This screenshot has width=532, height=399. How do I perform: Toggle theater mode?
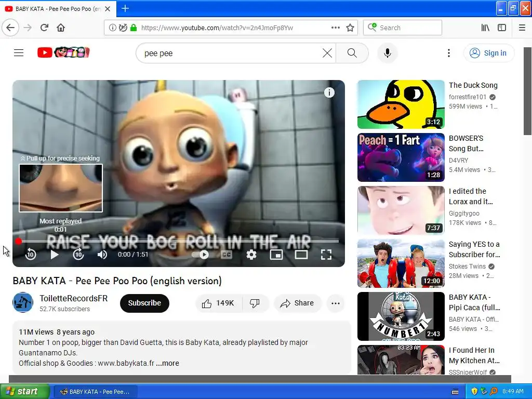pyautogui.click(x=301, y=255)
